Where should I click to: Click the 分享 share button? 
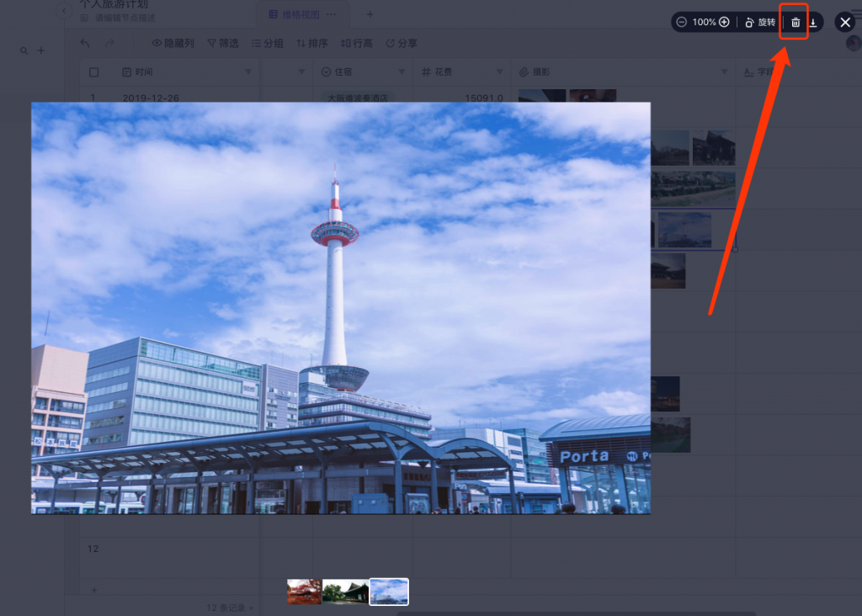[402, 43]
